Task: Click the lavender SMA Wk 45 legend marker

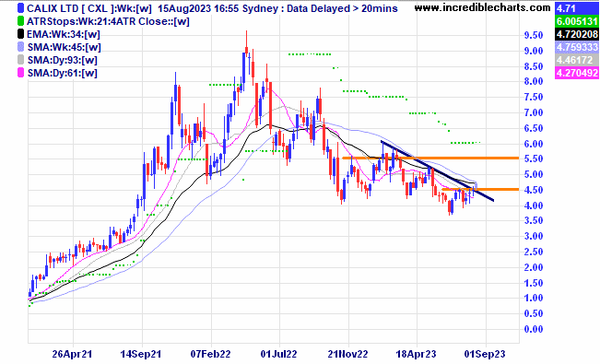Action: pos(20,47)
